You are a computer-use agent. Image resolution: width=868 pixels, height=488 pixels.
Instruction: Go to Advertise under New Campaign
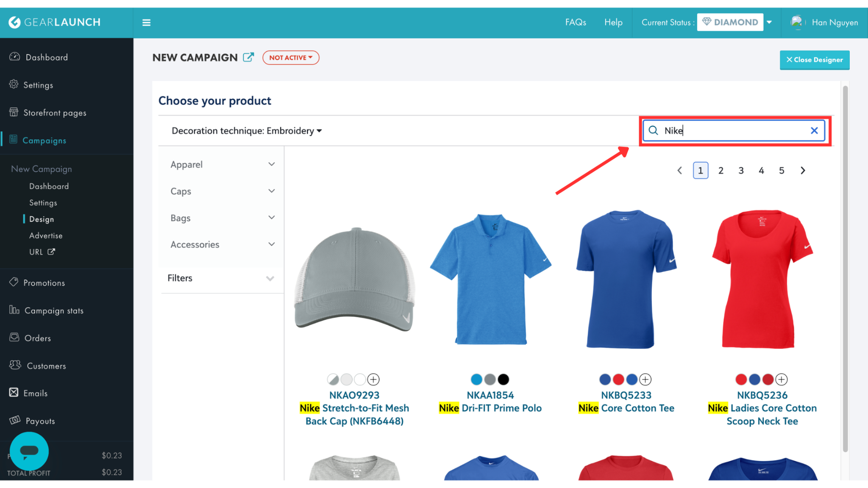(46, 236)
